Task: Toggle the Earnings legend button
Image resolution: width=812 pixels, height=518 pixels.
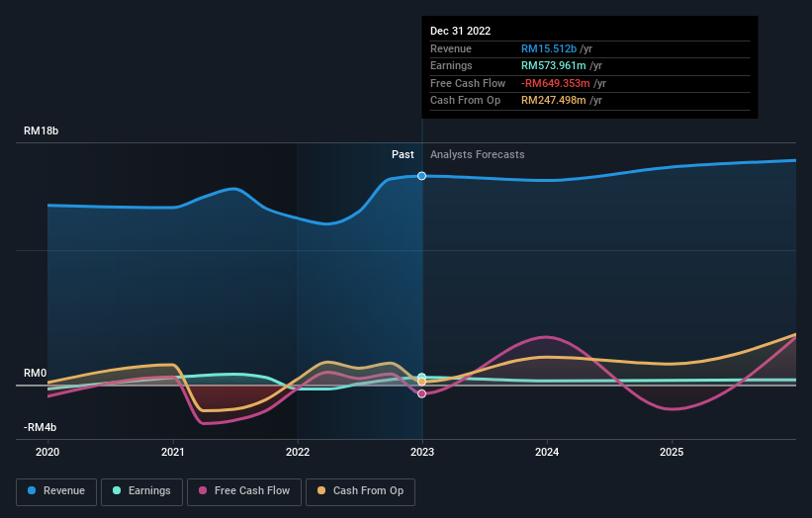Action: pyautogui.click(x=141, y=491)
